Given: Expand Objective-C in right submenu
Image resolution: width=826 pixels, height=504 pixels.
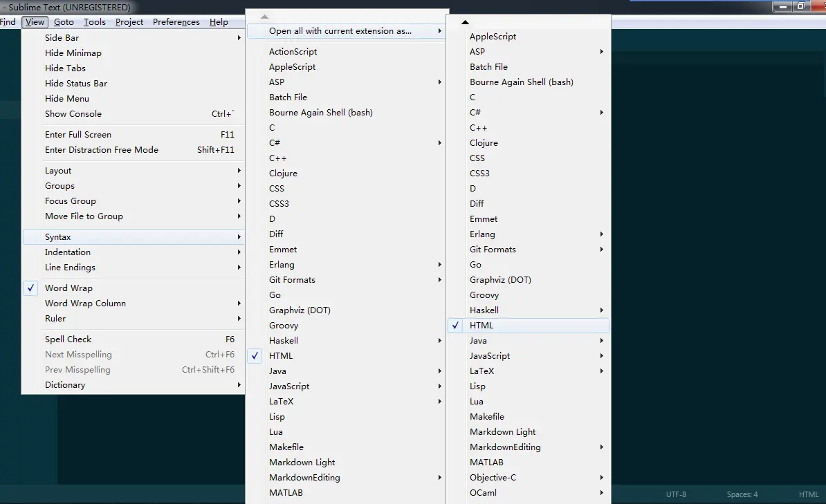Looking at the screenshot, I should 529,478.
